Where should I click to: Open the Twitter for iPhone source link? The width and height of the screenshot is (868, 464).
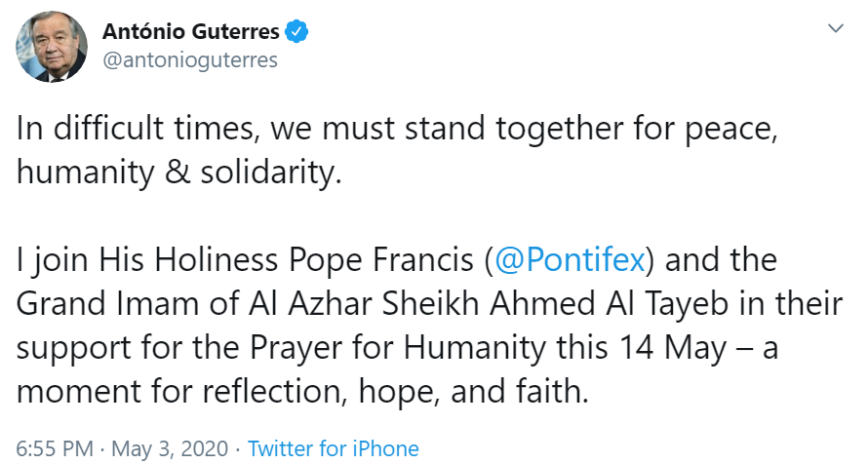333,448
